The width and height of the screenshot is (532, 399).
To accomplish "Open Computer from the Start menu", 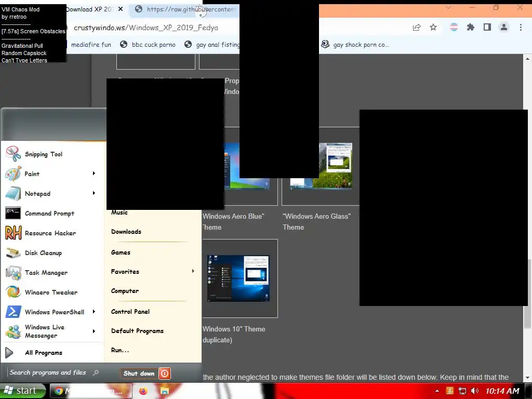I will point(125,291).
